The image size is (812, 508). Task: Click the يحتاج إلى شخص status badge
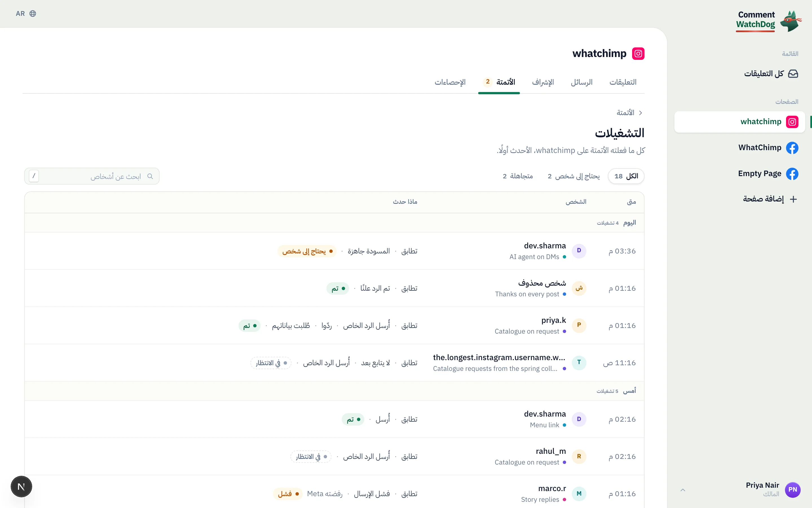307,251
